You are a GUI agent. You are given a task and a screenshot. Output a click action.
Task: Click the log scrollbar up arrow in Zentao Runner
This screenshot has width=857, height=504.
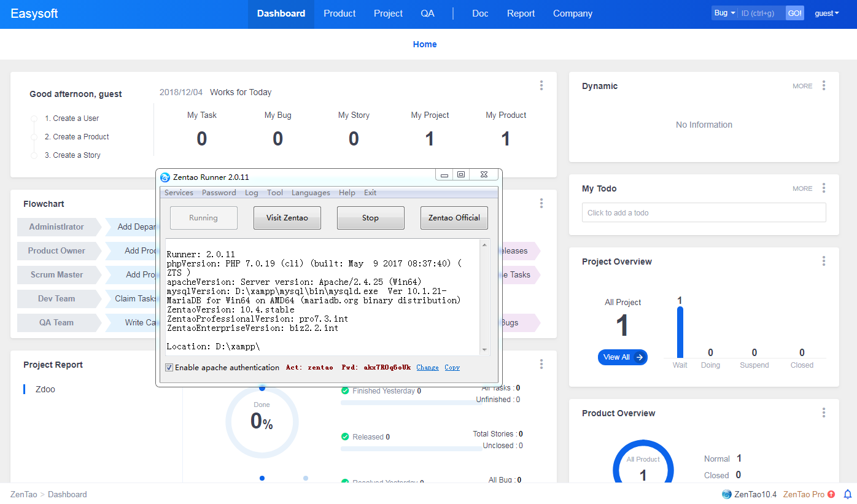(484, 245)
